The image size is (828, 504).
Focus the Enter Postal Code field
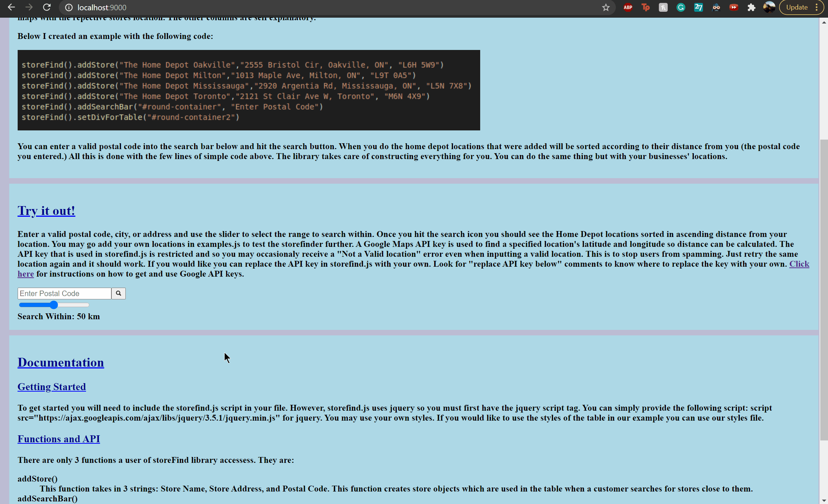coord(64,294)
